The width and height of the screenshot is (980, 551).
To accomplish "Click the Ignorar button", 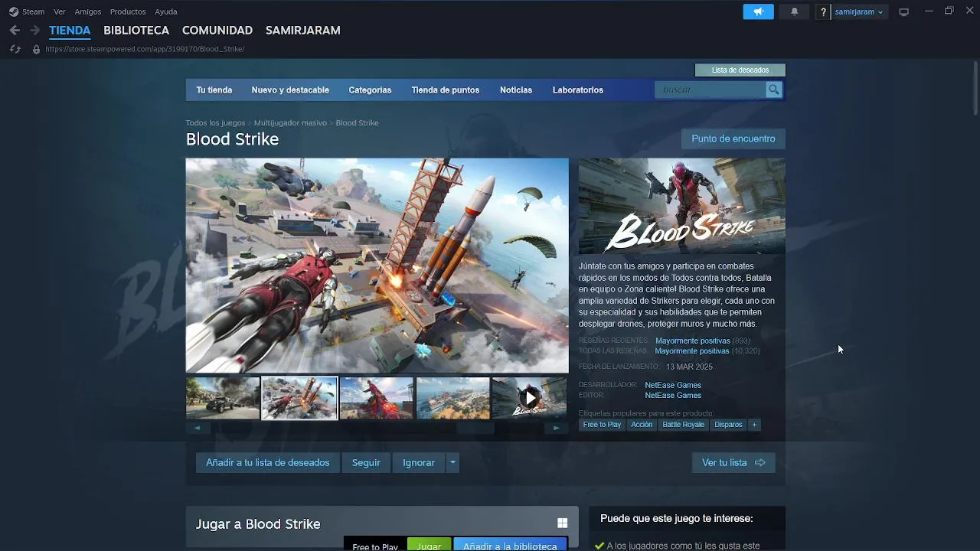I will tap(419, 462).
